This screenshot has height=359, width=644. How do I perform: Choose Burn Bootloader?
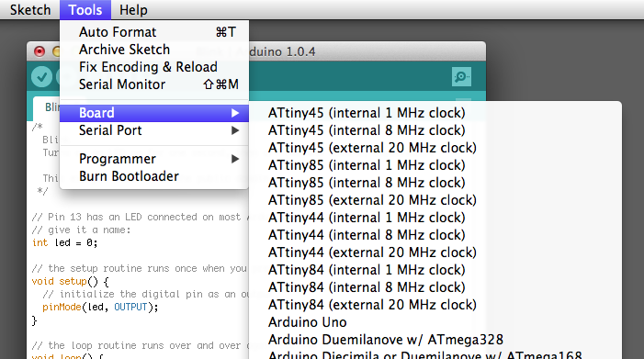pos(154,176)
